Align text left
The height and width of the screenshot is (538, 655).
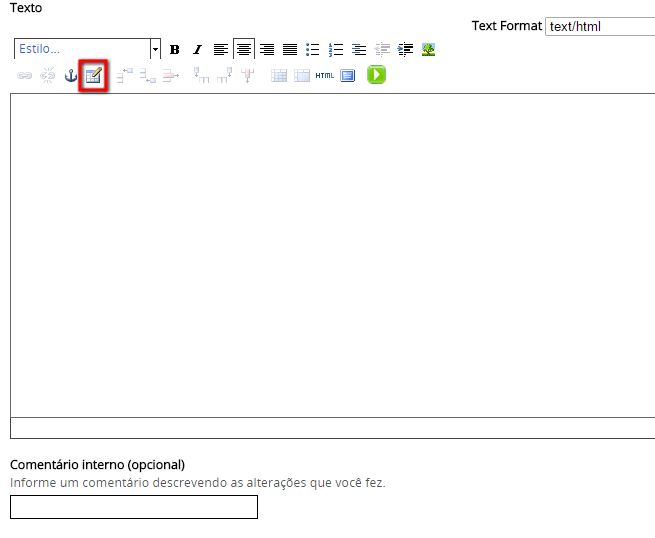point(221,50)
